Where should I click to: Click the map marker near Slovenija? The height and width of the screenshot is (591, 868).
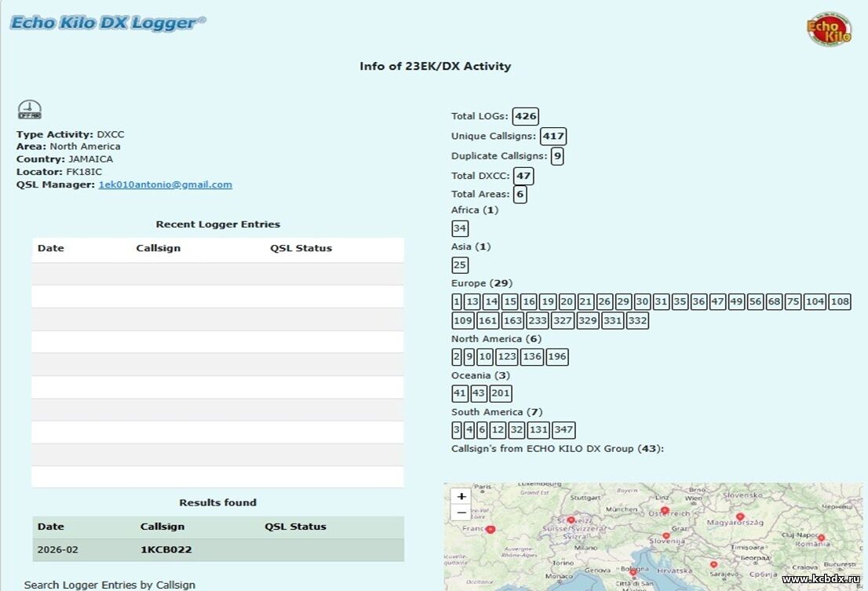(666, 536)
